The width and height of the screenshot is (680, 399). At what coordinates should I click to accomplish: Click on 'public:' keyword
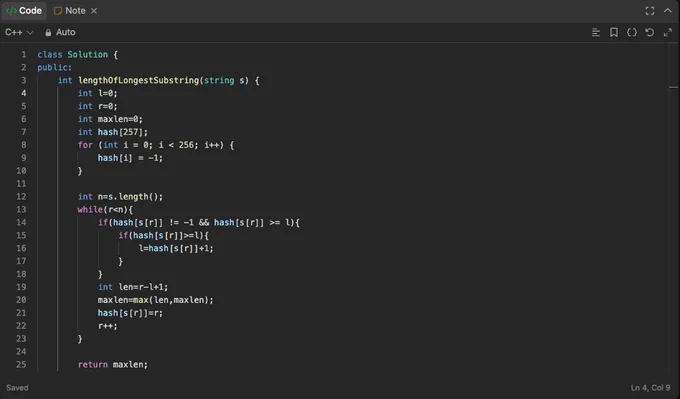[55, 68]
